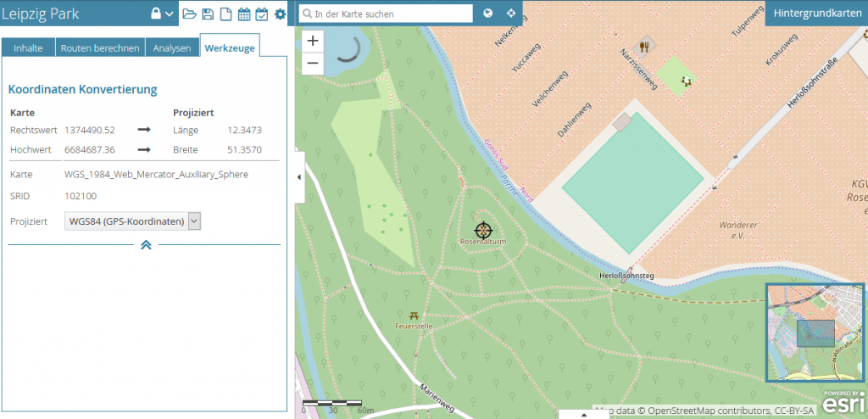The image size is (868, 419).
Task: Open the Analysen tab
Action: (x=172, y=48)
